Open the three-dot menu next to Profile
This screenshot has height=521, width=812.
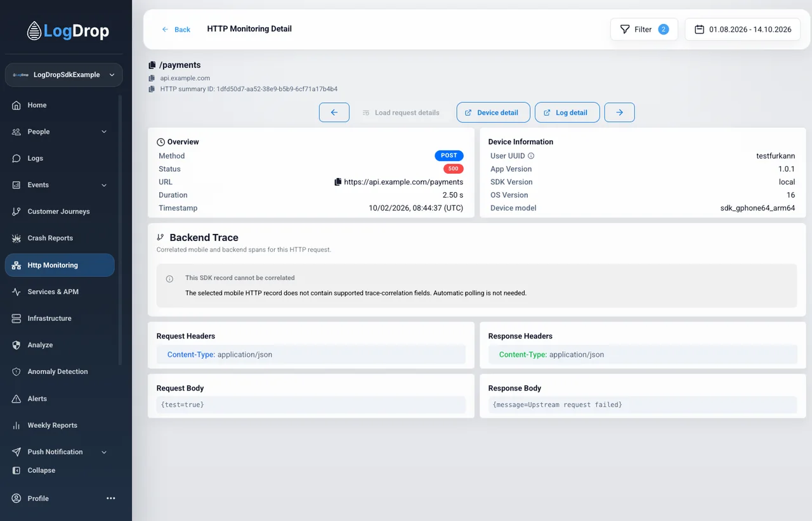111,498
